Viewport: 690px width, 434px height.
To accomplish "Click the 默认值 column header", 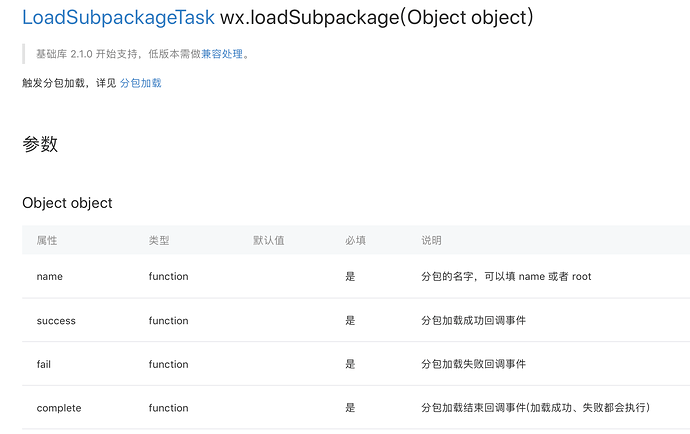I will [x=269, y=241].
